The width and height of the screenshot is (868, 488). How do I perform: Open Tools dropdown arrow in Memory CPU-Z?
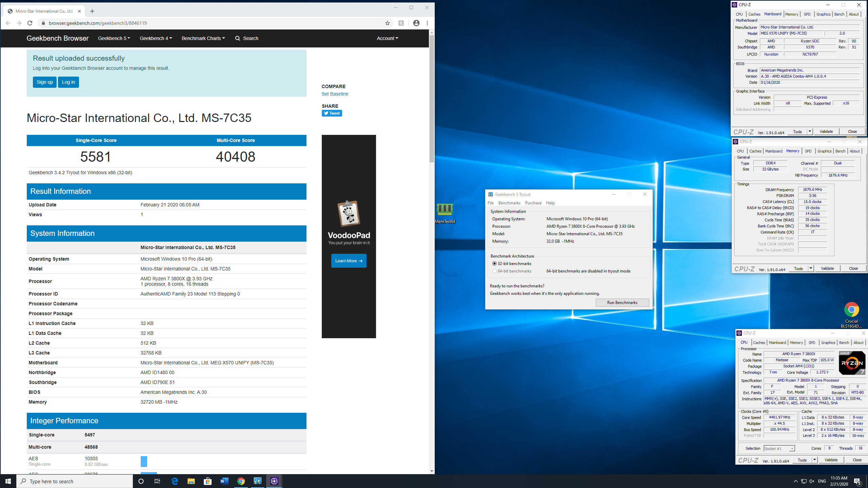click(811, 268)
